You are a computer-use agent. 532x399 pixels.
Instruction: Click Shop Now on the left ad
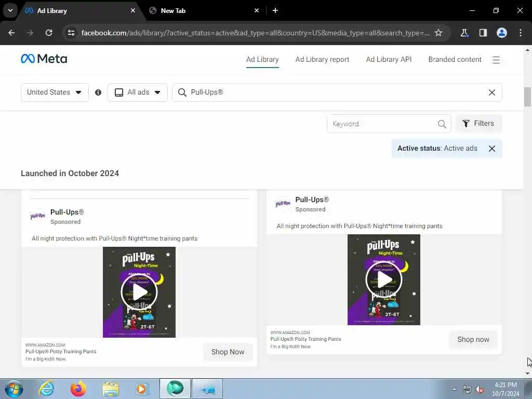click(228, 352)
